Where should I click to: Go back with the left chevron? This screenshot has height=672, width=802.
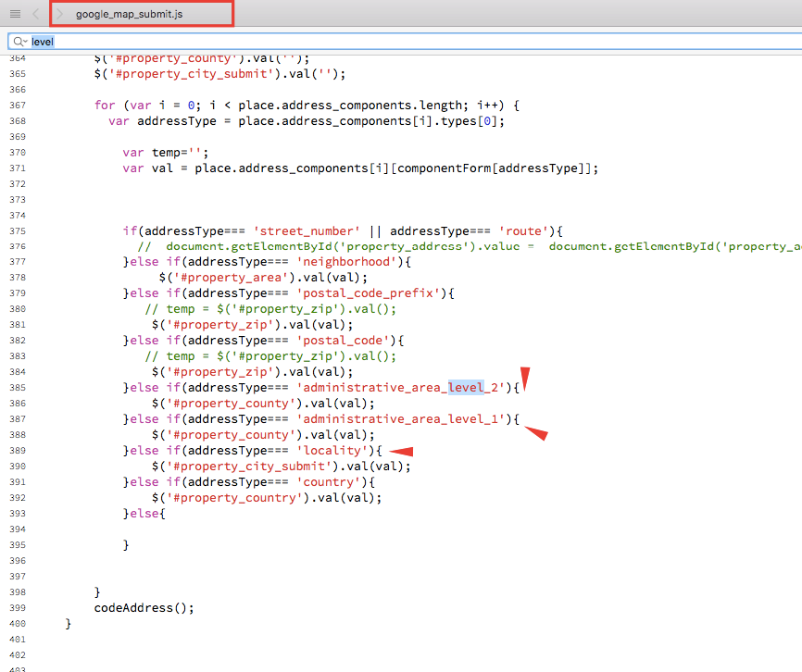(x=35, y=14)
